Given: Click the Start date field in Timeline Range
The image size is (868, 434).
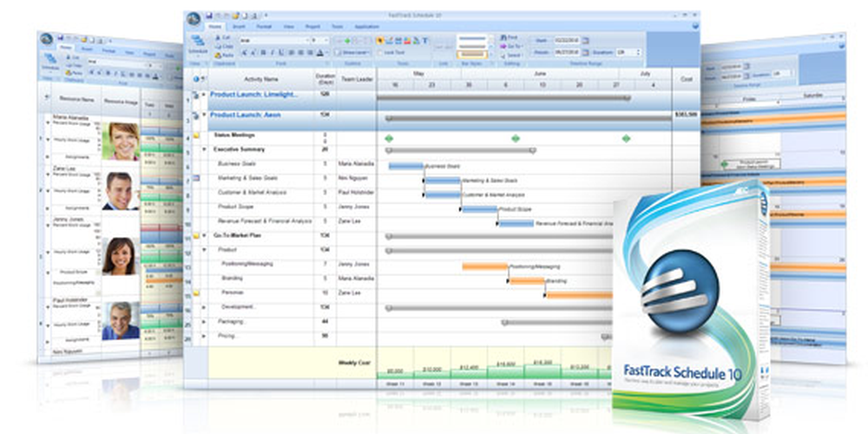Looking at the screenshot, I should click(x=567, y=41).
